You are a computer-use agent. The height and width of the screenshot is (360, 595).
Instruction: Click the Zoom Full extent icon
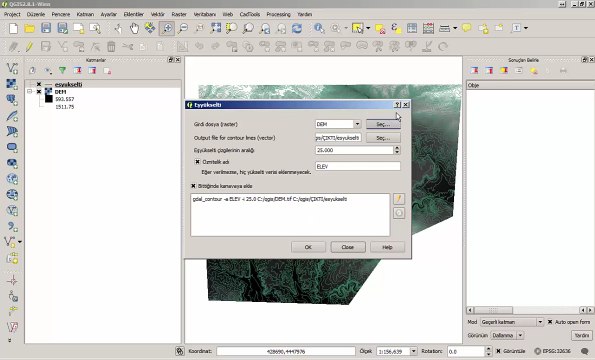pos(216,28)
